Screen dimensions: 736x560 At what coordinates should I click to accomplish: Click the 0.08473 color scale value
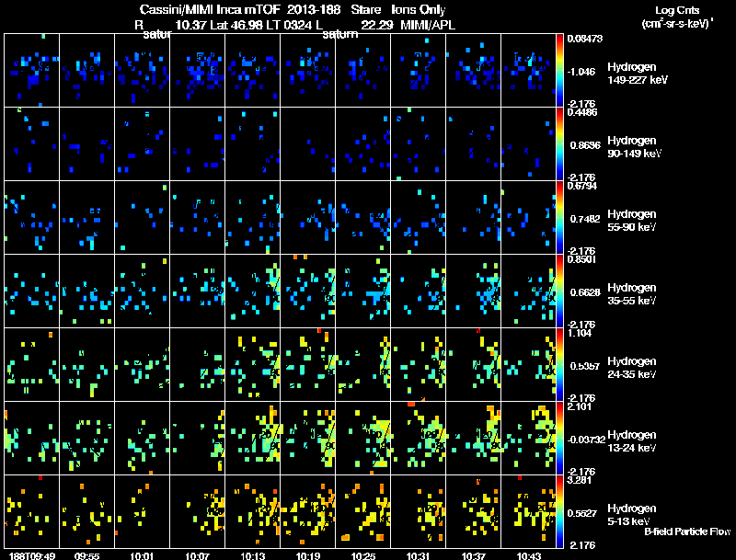585,39
